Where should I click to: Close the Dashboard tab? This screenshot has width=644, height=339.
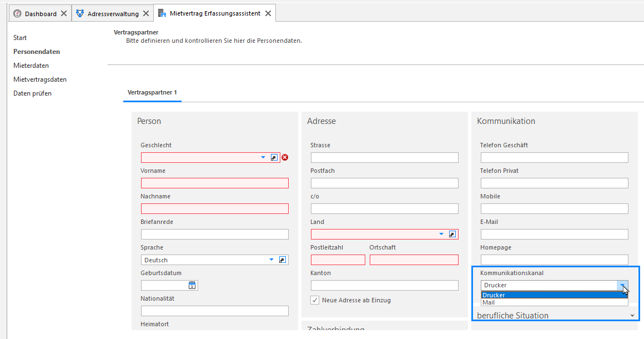(64, 13)
